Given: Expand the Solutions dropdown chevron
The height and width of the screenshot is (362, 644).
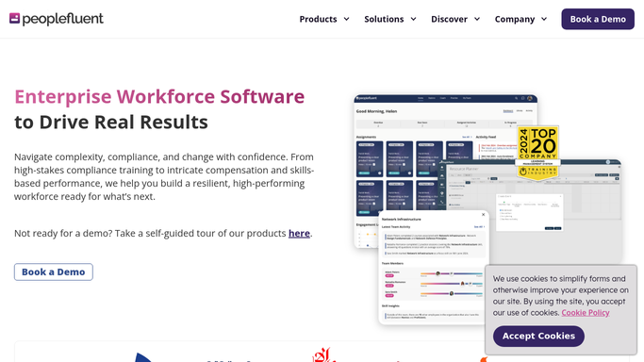Looking at the screenshot, I should point(413,19).
